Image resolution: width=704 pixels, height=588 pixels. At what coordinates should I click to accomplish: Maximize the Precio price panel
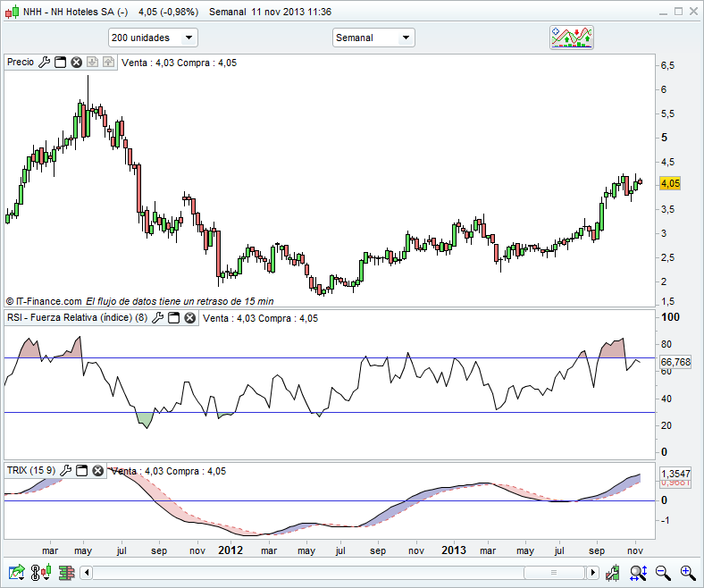[x=61, y=63]
